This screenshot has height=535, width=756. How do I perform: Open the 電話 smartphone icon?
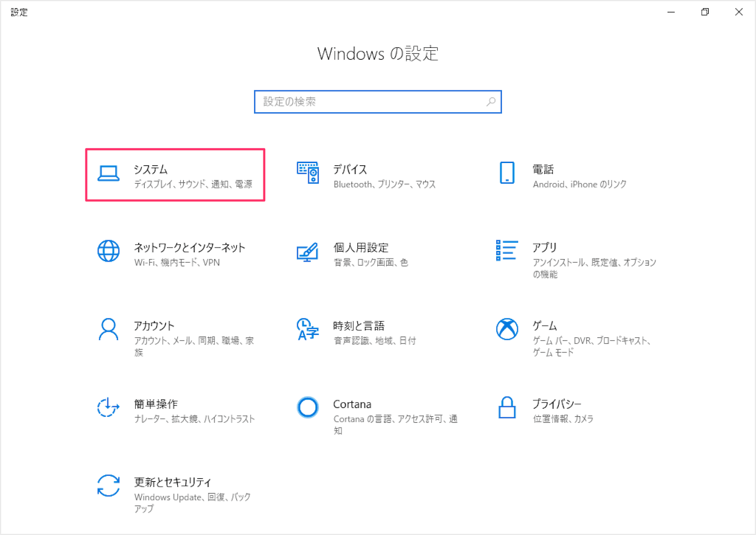507,173
